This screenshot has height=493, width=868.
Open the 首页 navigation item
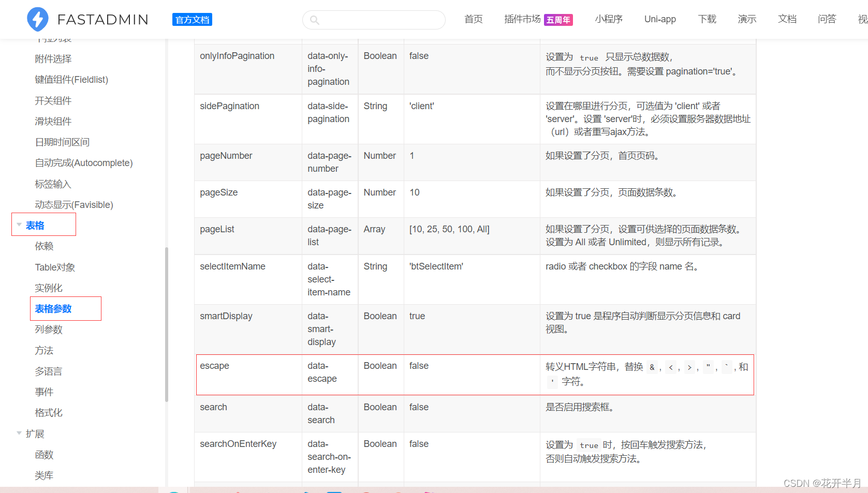point(473,19)
